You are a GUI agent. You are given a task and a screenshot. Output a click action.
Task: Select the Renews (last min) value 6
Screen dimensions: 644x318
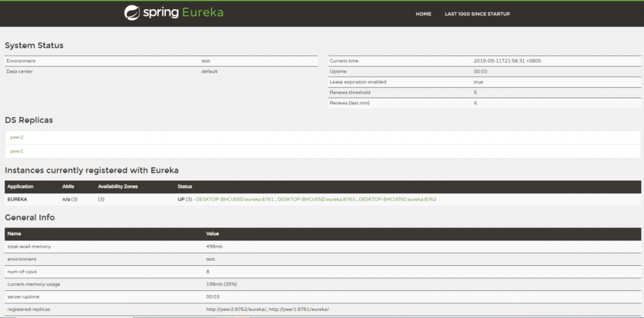point(475,104)
